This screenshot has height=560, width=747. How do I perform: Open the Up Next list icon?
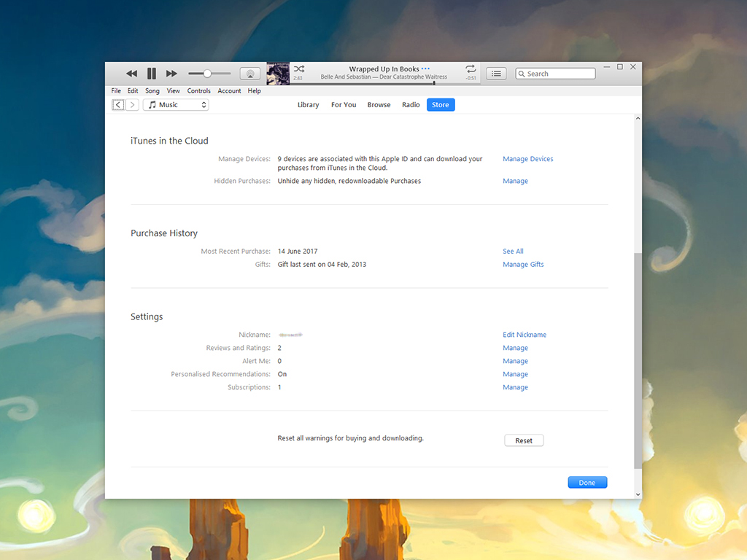point(496,74)
